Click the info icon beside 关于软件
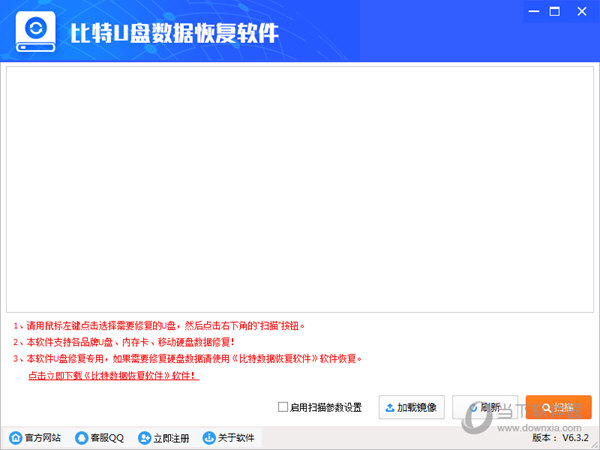Viewport: 600px width, 450px height. point(209,437)
